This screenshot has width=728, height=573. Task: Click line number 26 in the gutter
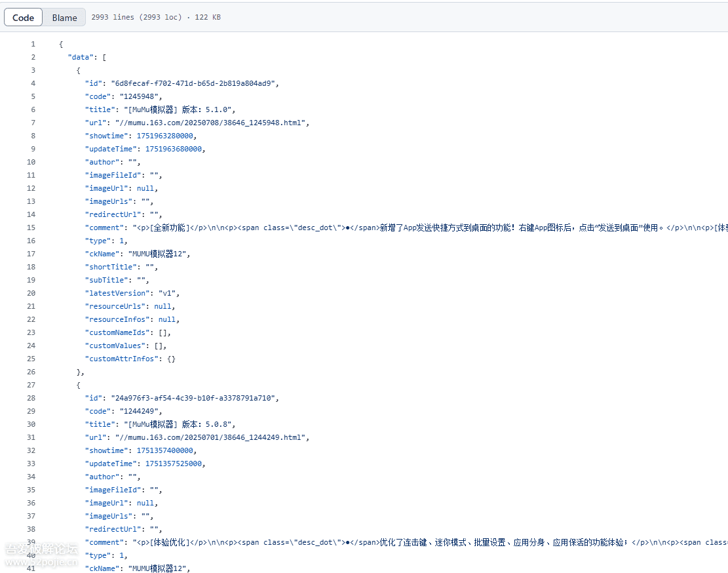31,372
